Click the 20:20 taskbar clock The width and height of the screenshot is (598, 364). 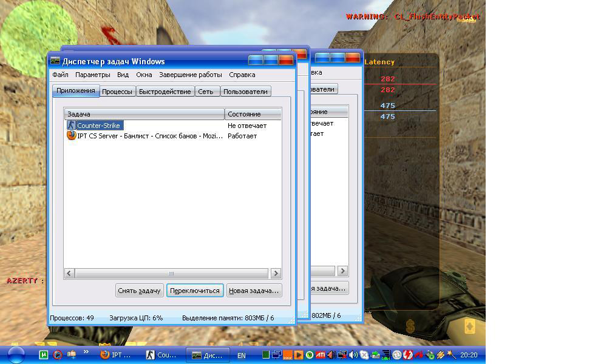tap(469, 355)
